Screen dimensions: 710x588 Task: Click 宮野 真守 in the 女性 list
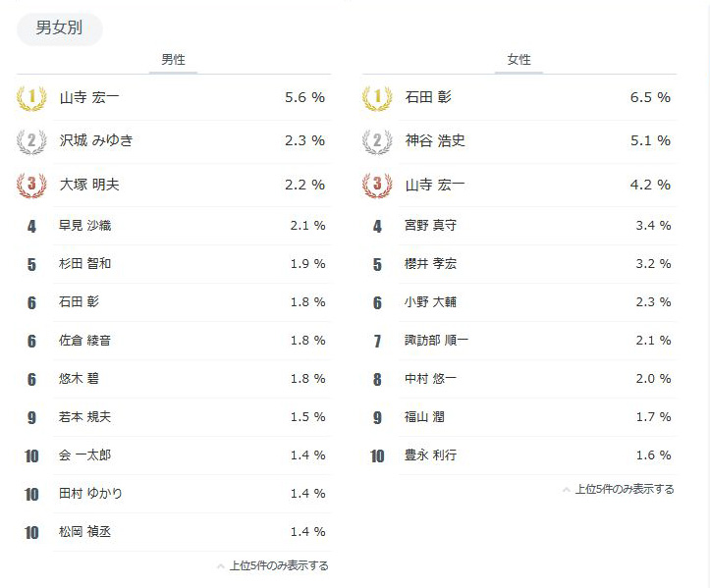pyautogui.click(x=431, y=226)
